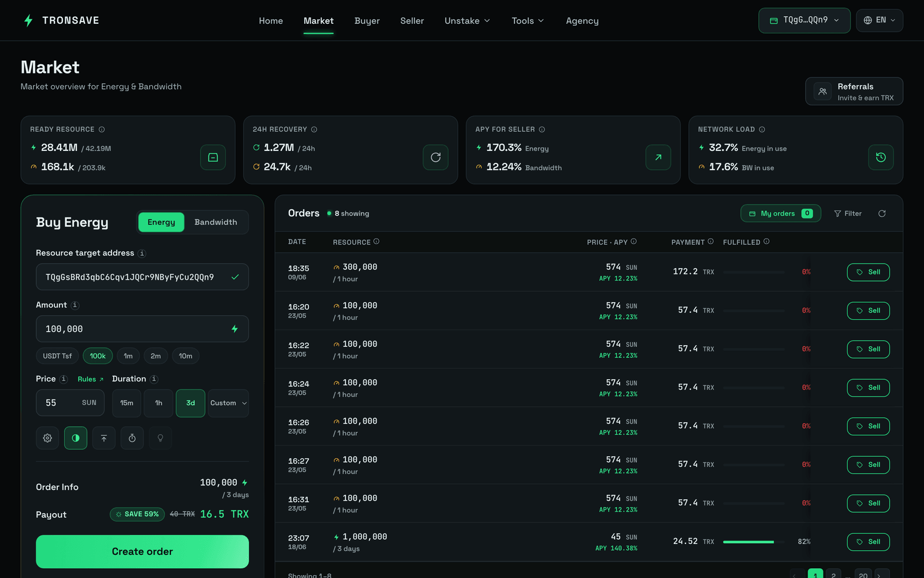Click info icon beside Price label
This screenshot has width=924, height=578.
[64, 379]
